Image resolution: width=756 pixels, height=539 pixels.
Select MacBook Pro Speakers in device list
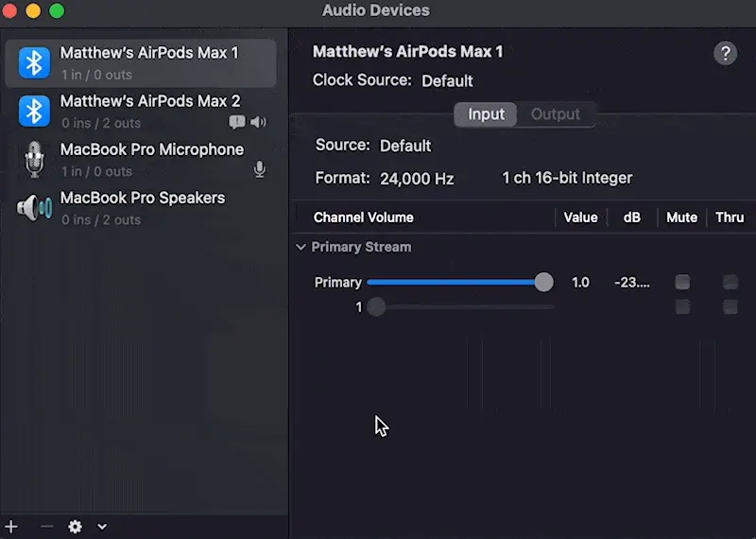pos(140,208)
